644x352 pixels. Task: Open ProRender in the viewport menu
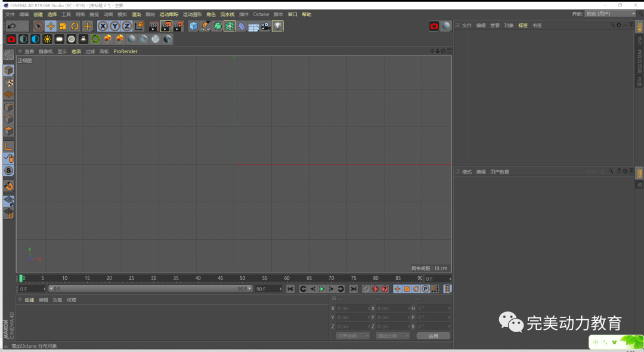click(x=125, y=51)
